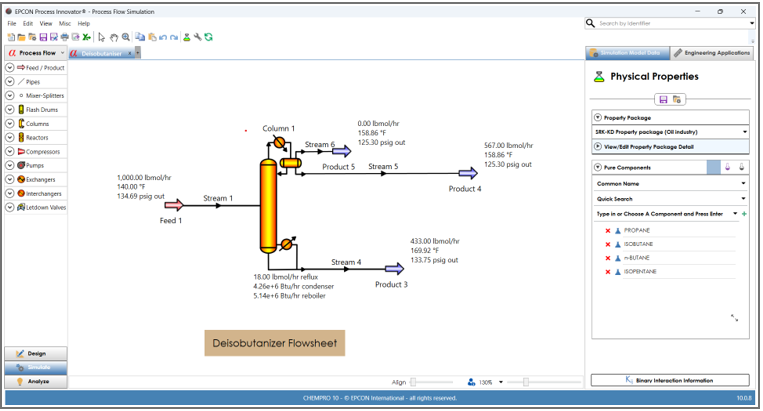Undo last action with blue arrow
Viewport: 763px width, 411px height.
(x=163, y=37)
